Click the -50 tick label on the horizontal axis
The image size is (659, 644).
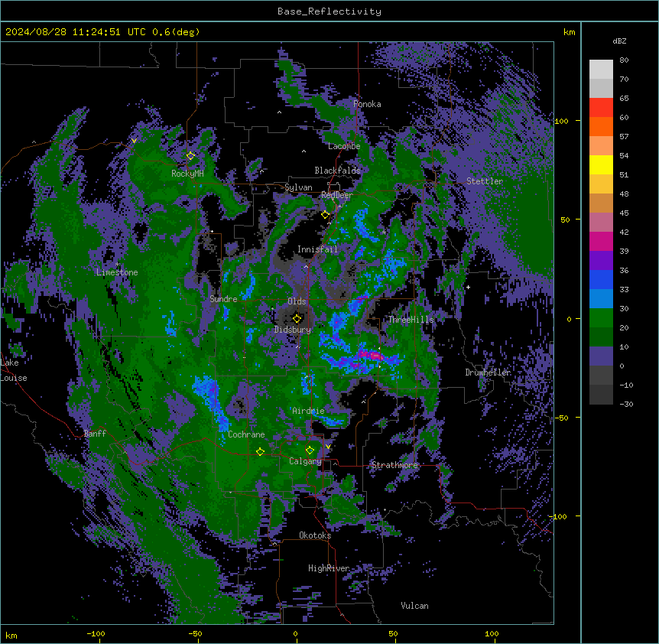[195, 633]
